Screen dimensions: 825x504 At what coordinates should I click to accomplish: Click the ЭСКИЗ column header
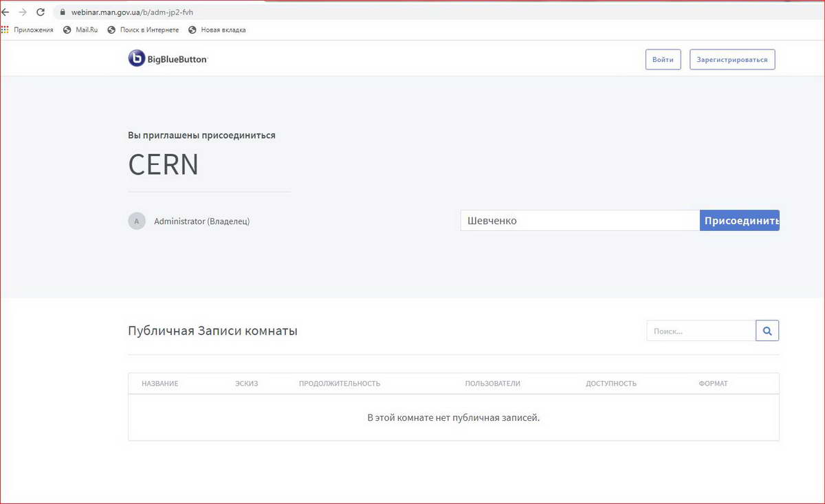tap(246, 384)
